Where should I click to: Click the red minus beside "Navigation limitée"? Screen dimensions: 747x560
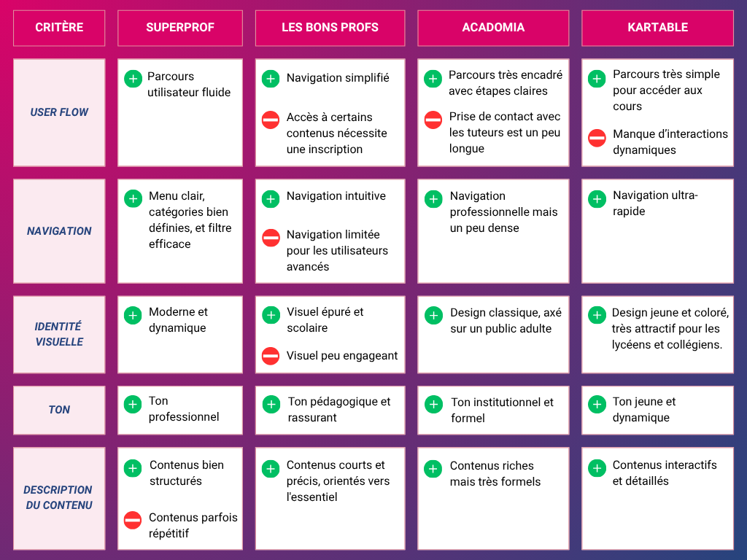[x=271, y=237]
